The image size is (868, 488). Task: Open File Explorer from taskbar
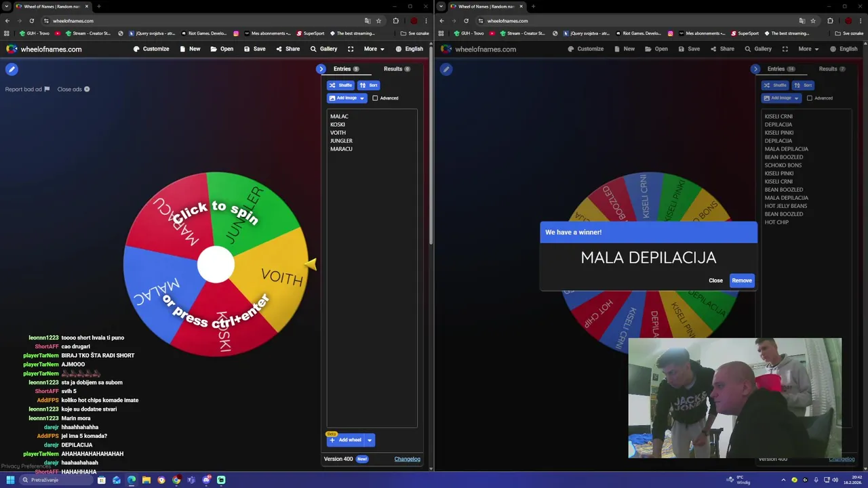tap(146, 480)
